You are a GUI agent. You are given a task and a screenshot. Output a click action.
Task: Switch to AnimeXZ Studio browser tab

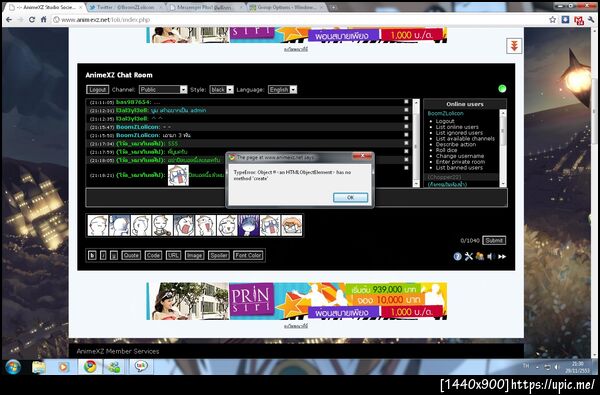click(45, 7)
